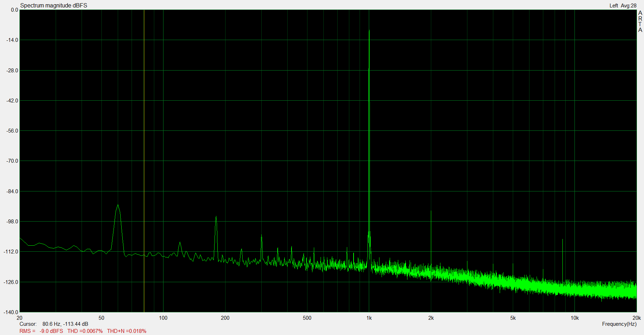This screenshot has width=644, height=335.
Task: Click the -70.0 y-axis label
Action: pyautogui.click(x=12, y=161)
